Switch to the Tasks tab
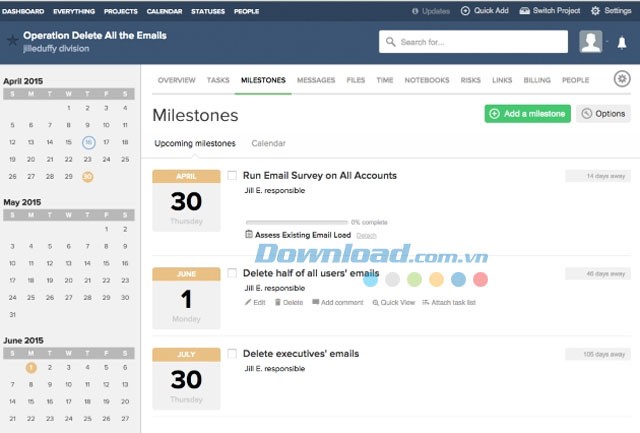 coord(218,80)
